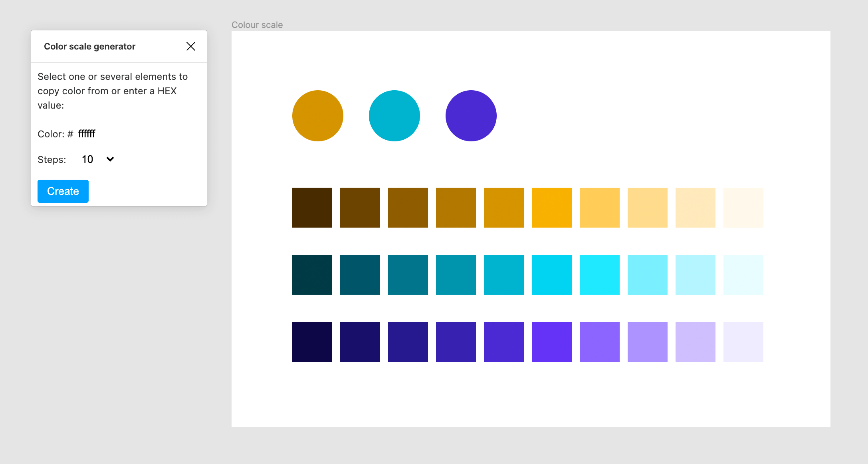The width and height of the screenshot is (868, 464).
Task: Select the sixth swatch in the orange row
Action: (x=552, y=208)
